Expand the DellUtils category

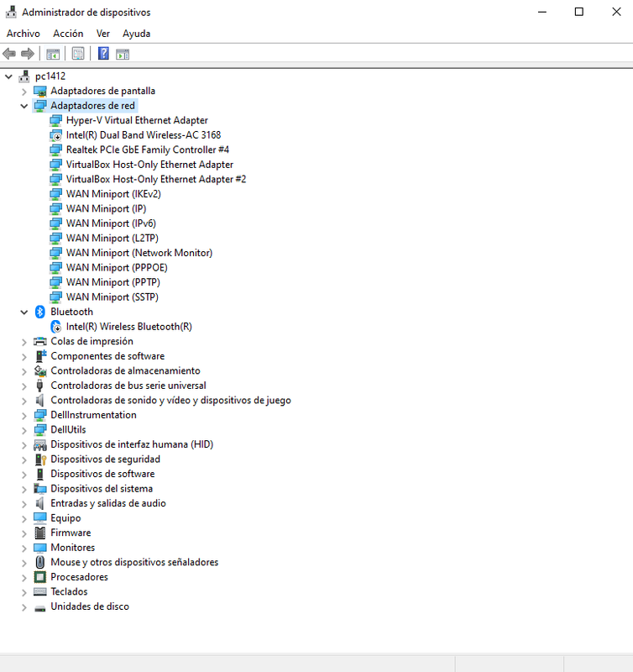click(x=24, y=430)
